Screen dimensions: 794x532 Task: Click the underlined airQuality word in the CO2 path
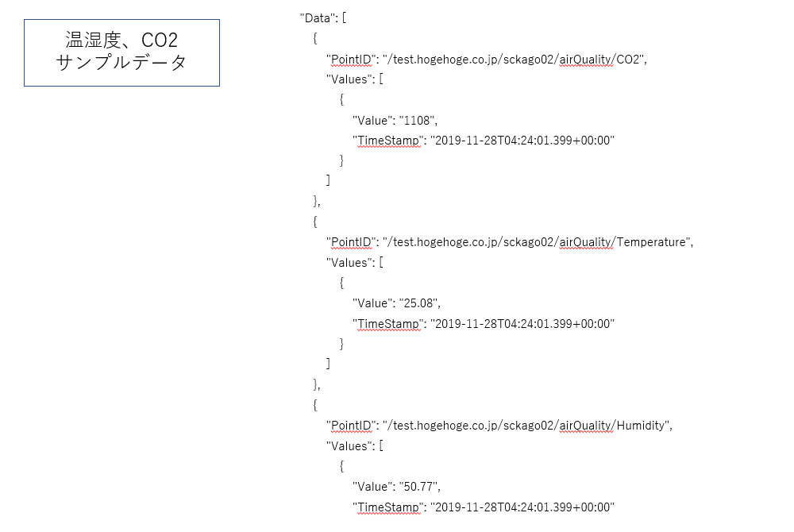(586, 59)
